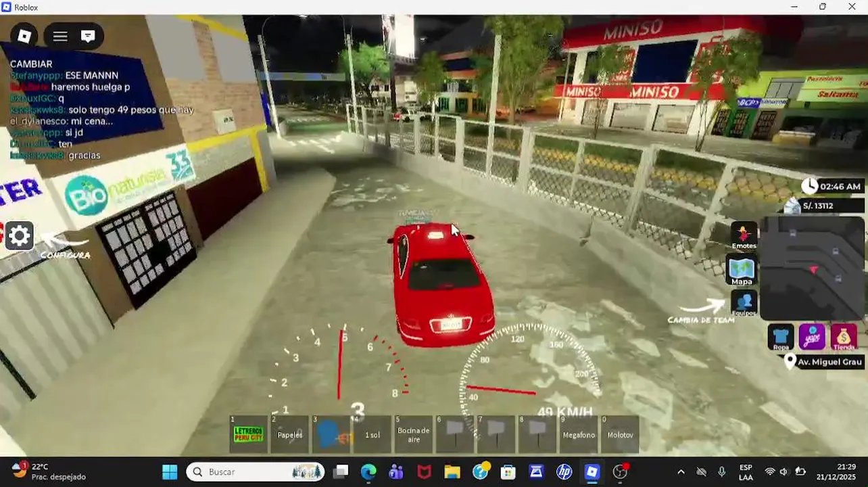Open OBS Studio from taskbar
868x487 pixels.
coord(621,471)
